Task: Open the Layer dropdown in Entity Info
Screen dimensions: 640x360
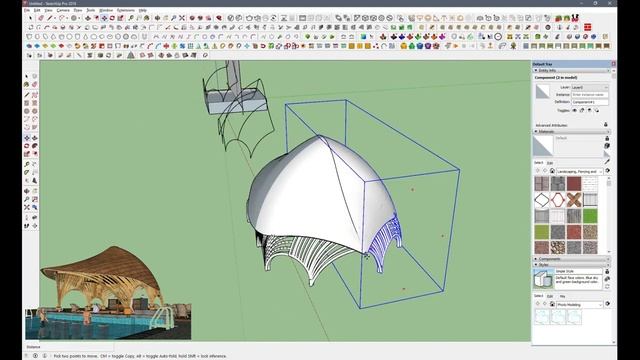Action: (x=590, y=87)
